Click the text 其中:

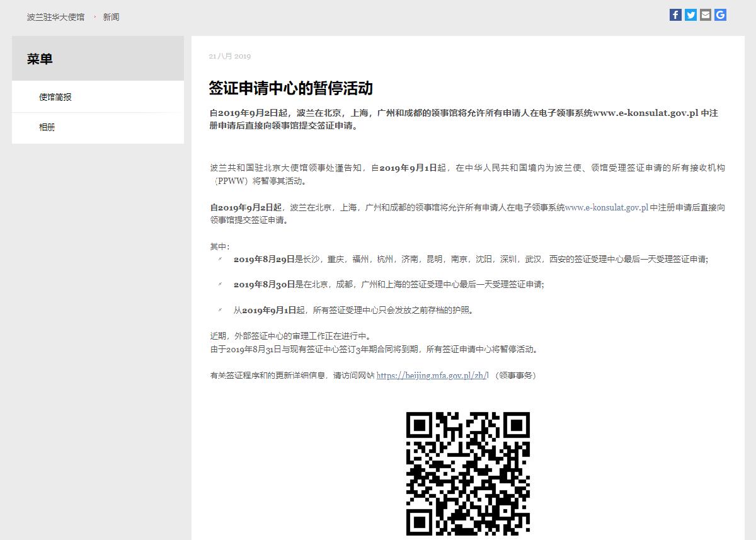(220, 246)
